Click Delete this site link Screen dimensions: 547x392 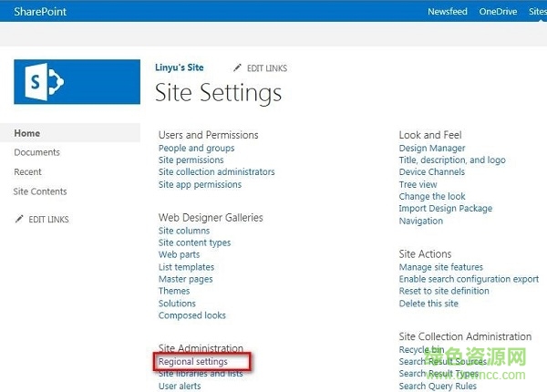pos(428,304)
